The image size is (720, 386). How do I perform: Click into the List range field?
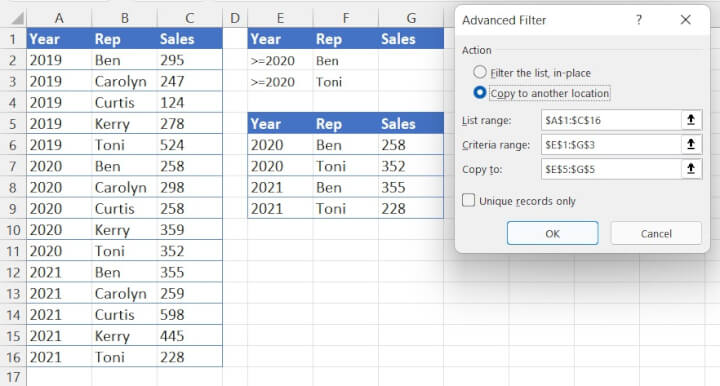point(611,120)
